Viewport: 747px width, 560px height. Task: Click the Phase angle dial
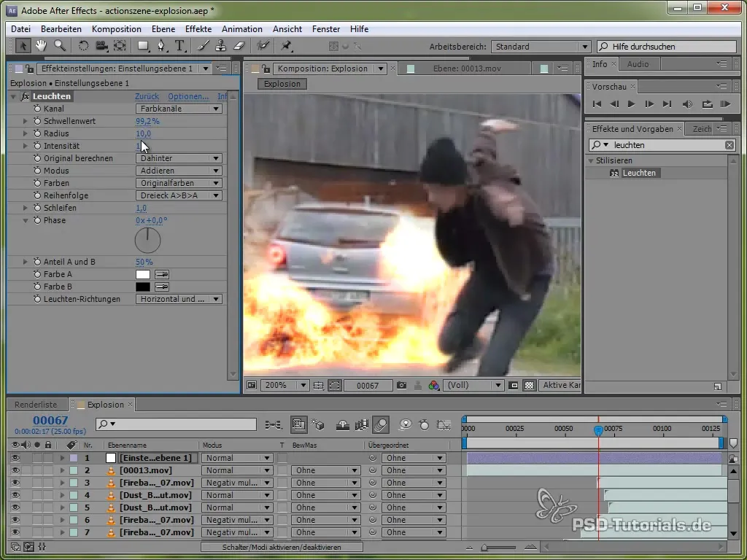point(147,241)
